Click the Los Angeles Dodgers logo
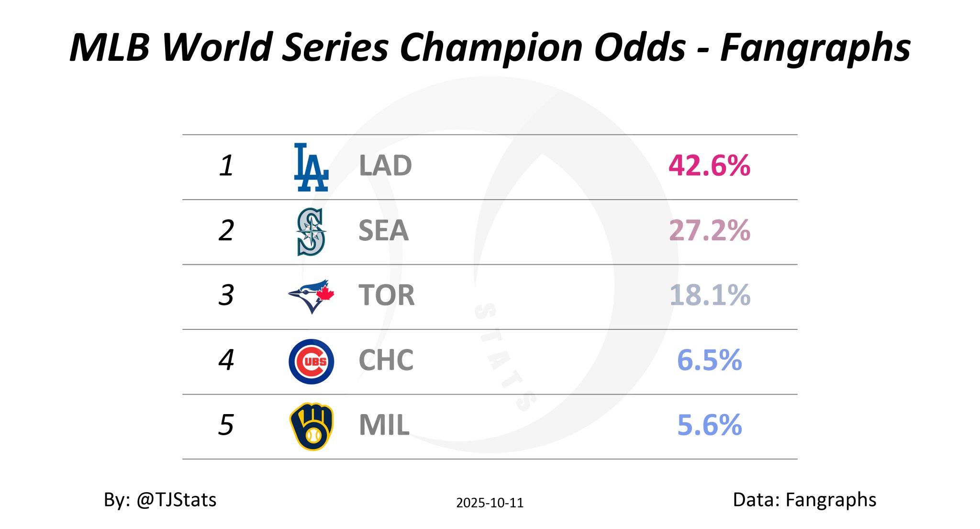This screenshot has width=980, height=529. click(x=311, y=167)
